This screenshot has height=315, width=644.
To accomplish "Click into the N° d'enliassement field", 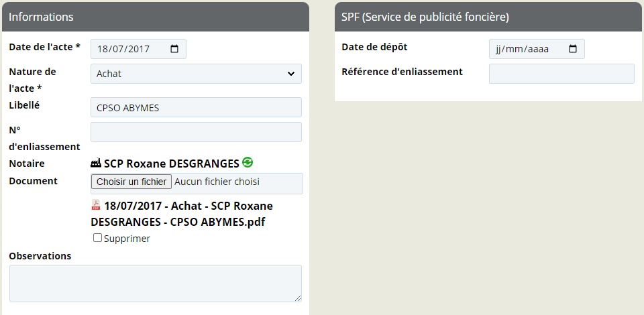I will (196, 132).
